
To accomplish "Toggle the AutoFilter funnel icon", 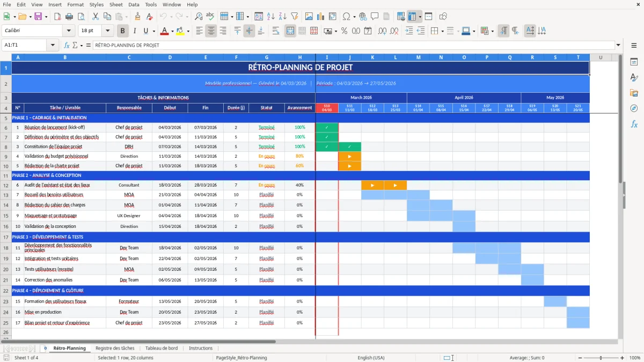I will tap(295, 17).
